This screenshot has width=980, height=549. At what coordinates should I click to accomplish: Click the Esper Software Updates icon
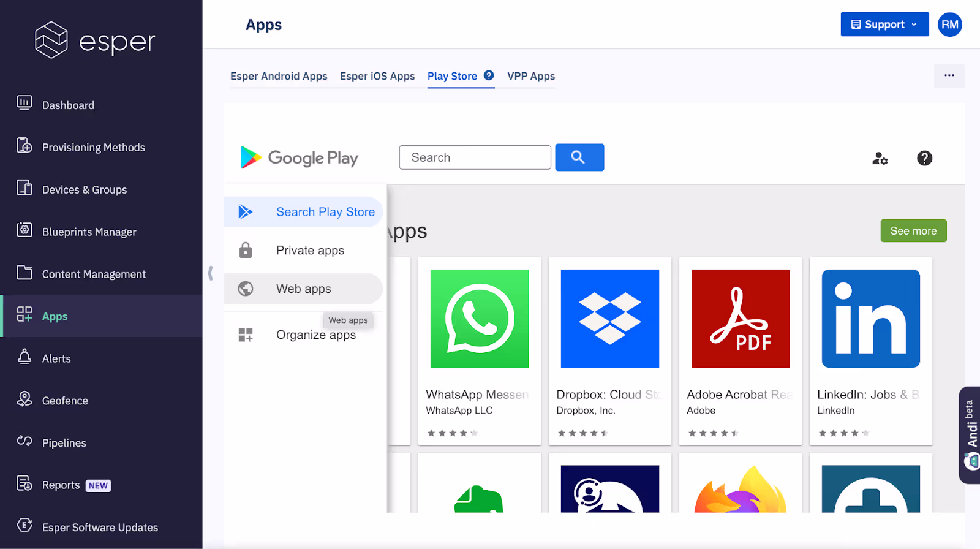coord(24,525)
